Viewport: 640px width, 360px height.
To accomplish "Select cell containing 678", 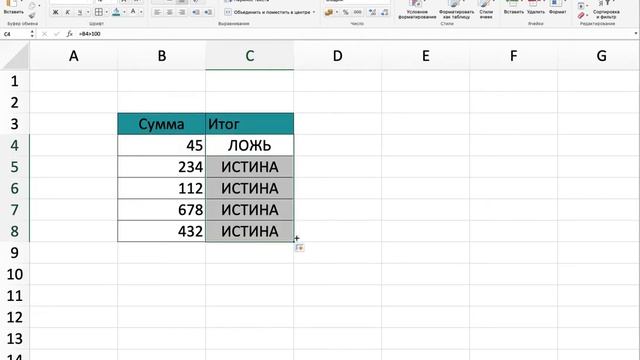I will tap(162, 210).
